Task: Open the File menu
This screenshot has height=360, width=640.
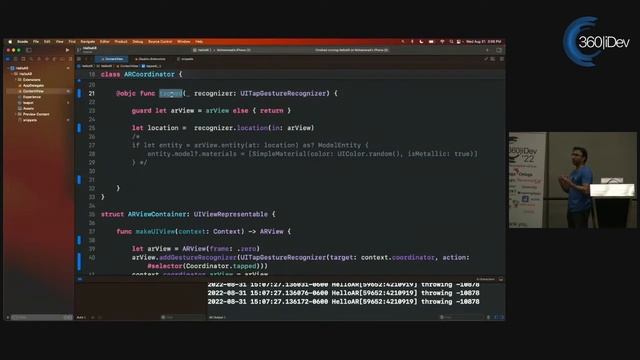Action: (36, 42)
